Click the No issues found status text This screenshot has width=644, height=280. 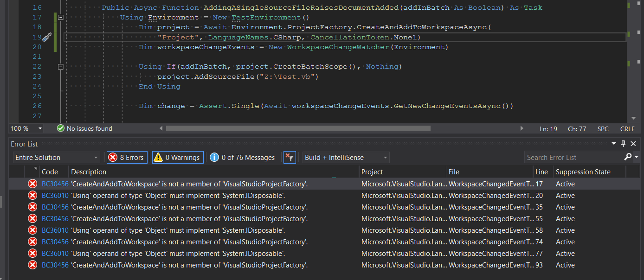point(90,128)
